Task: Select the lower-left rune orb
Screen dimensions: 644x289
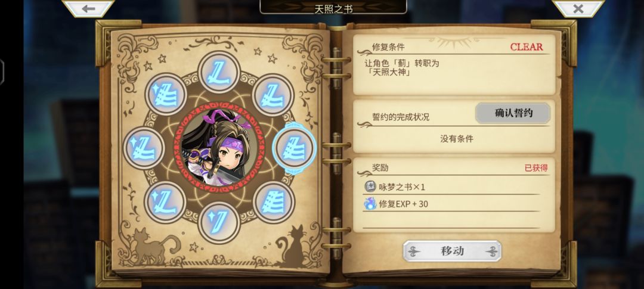Action: (x=165, y=203)
